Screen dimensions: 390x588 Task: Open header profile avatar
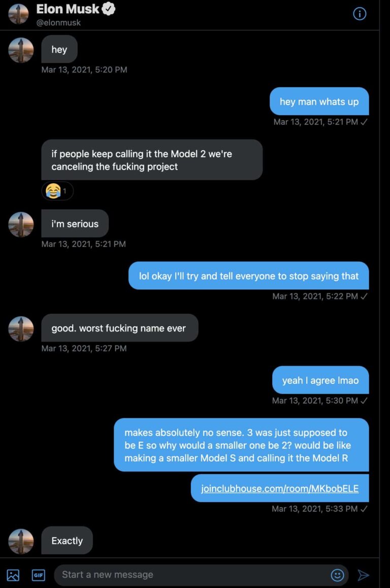[x=18, y=14]
